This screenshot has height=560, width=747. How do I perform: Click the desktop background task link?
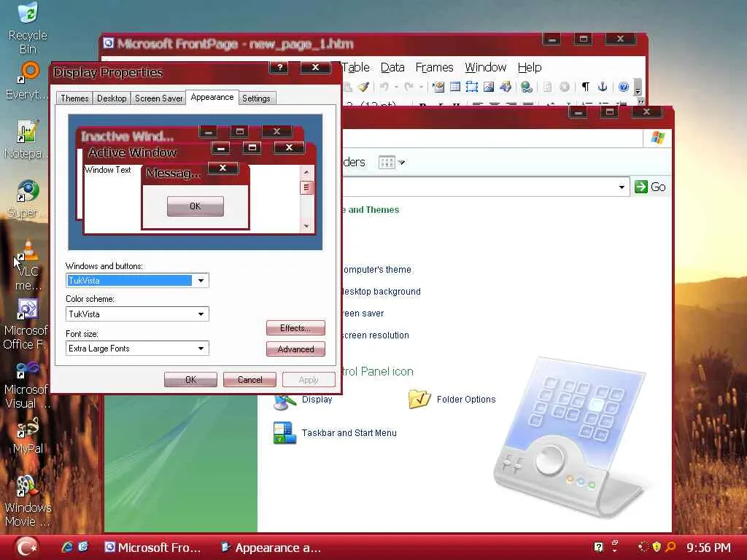(x=381, y=292)
